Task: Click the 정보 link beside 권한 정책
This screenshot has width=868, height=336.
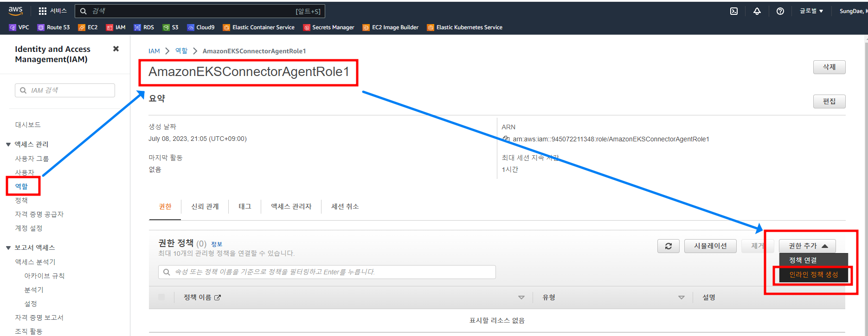Action: tap(217, 244)
